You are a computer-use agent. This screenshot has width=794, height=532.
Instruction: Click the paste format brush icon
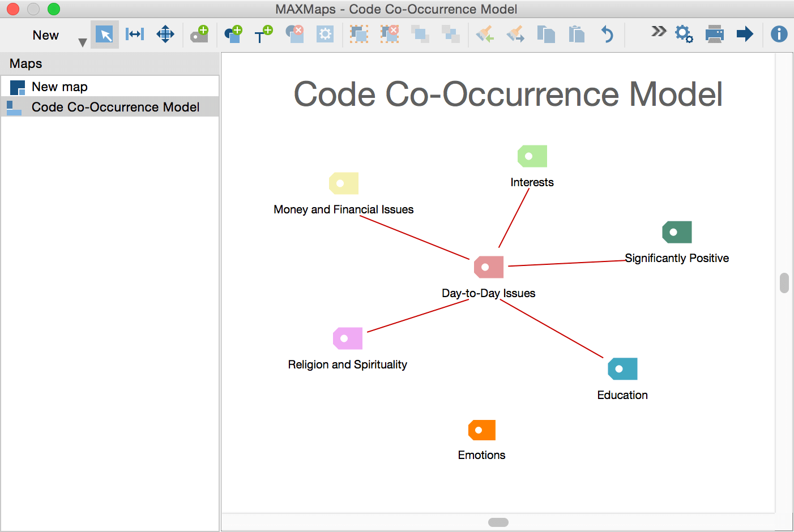pos(515,34)
